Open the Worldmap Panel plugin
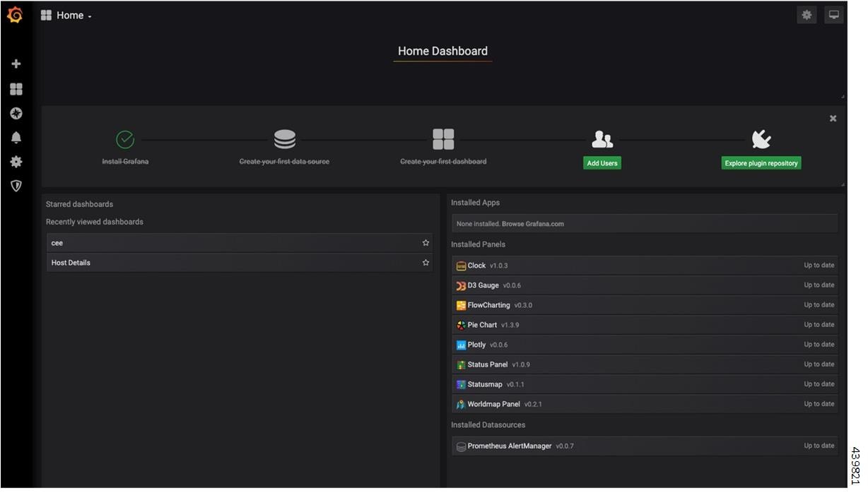 645,404
